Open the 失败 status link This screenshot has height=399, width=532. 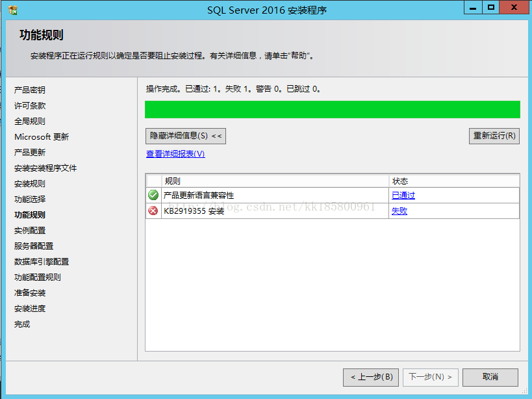pos(399,211)
